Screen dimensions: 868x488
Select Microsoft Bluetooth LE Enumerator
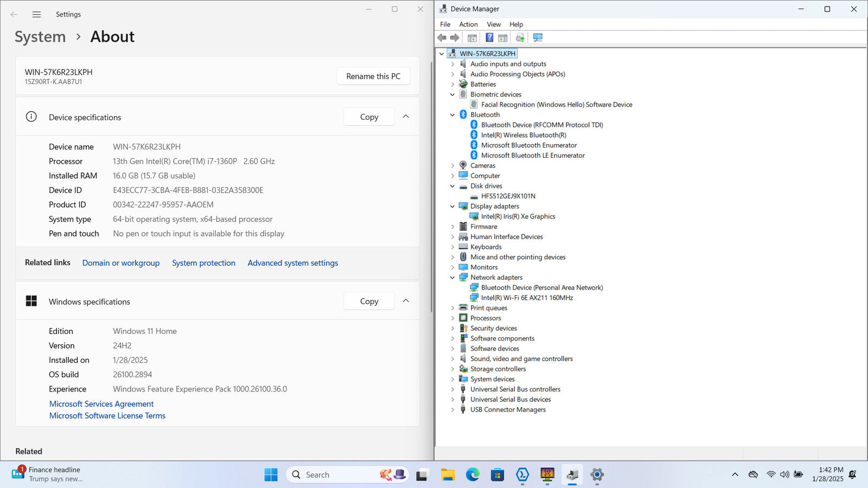533,155
